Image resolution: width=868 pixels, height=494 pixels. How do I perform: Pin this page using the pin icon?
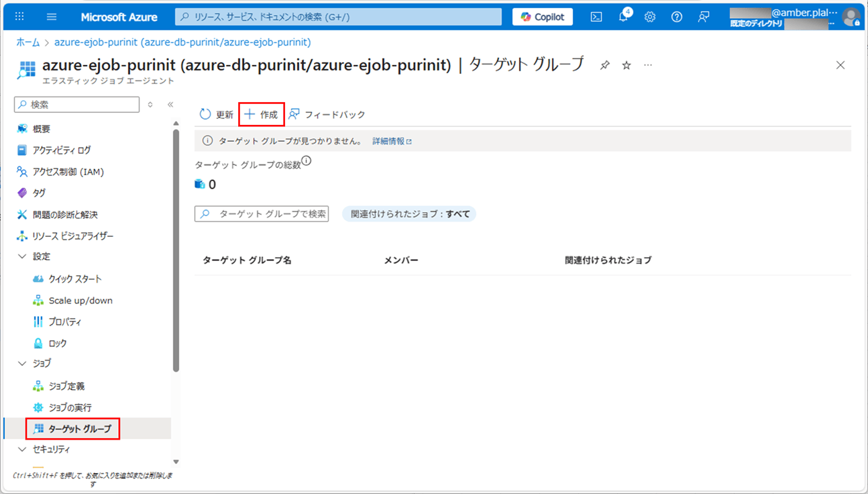tap(604, 65)
